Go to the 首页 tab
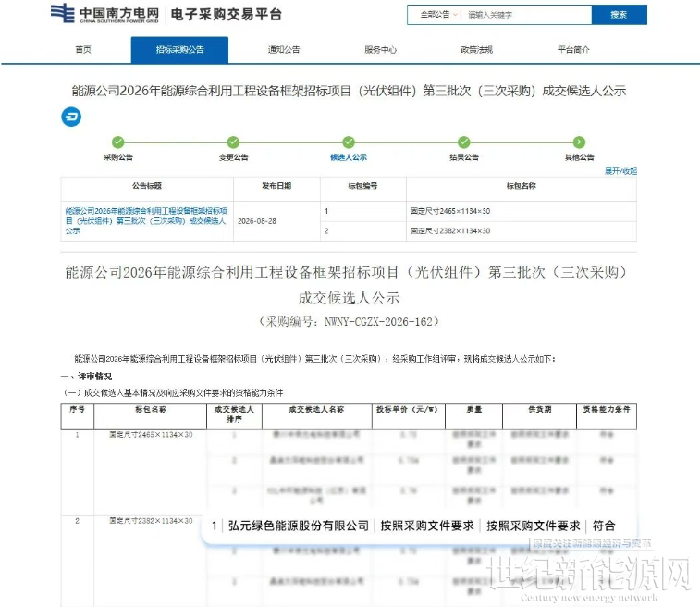The image size is (700, 607). (x=83, y=50)
